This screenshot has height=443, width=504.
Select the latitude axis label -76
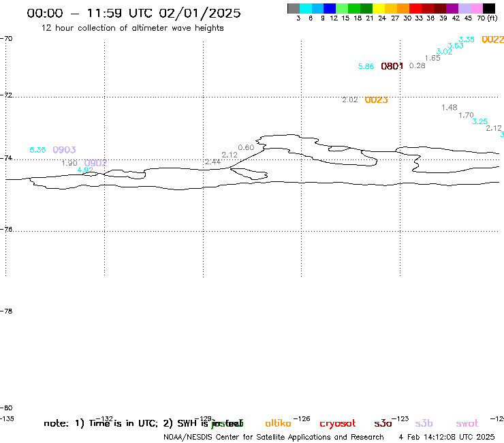[x=6, y=230]
